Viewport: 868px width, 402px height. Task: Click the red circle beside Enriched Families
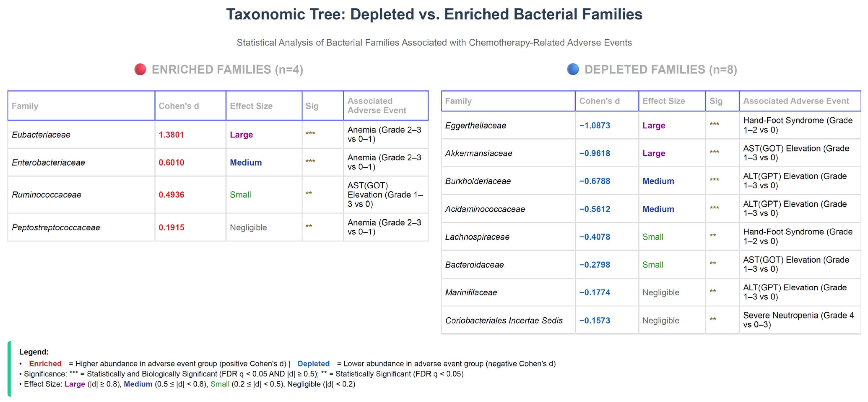(x=140, y=69)
